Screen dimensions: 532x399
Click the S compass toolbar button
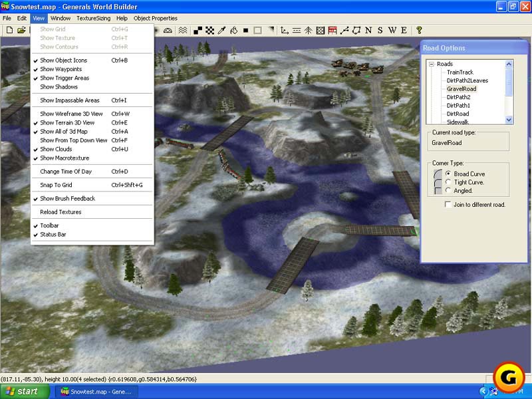pyautogui.click(x=380, y=31)
